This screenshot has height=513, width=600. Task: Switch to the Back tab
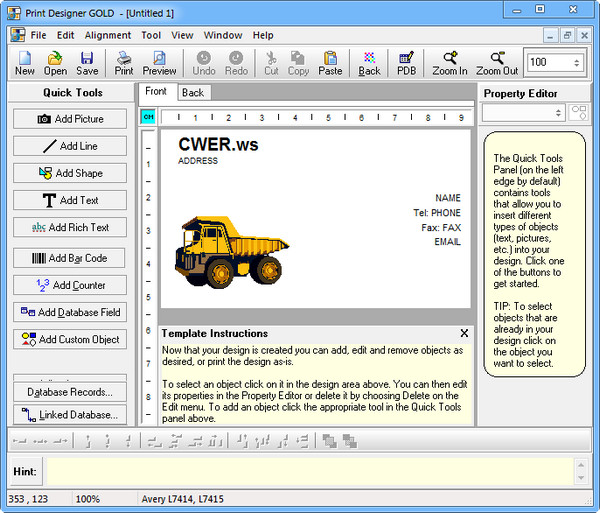pyautogui.click(x=192, y=93)
